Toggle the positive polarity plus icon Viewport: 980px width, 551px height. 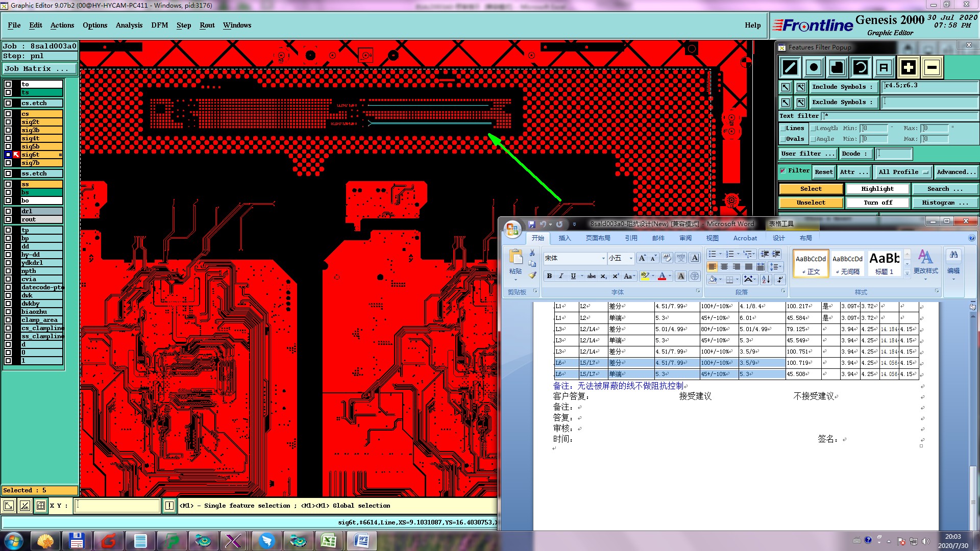coord(908,67)
